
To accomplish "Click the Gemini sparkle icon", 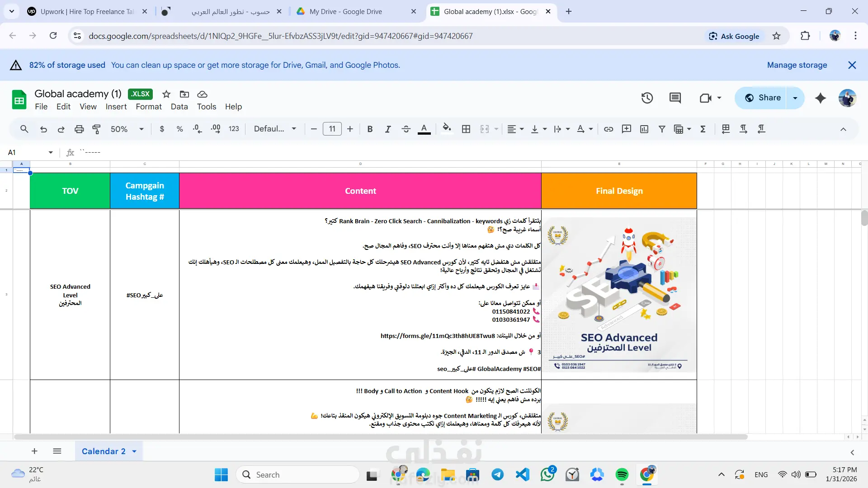I will (820, 98).
